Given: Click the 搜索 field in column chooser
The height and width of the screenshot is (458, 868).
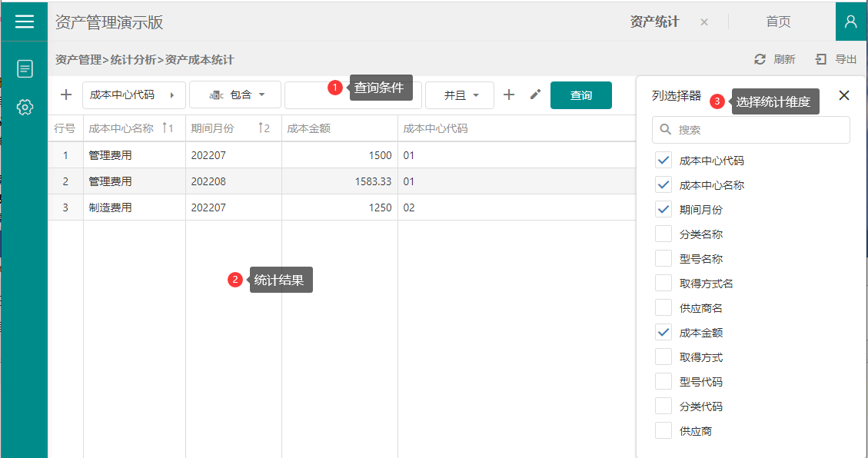Looking at the screenshot, I should [750, 129].
